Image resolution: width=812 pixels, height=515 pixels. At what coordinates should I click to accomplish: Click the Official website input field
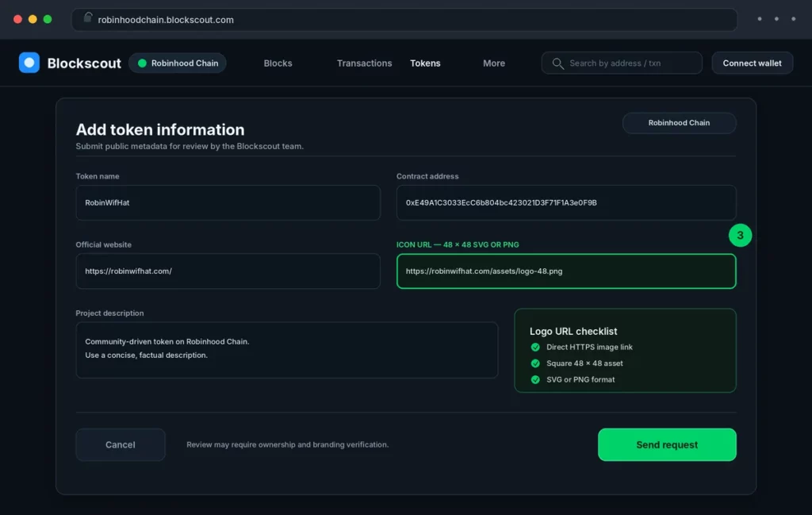(228, 271)
